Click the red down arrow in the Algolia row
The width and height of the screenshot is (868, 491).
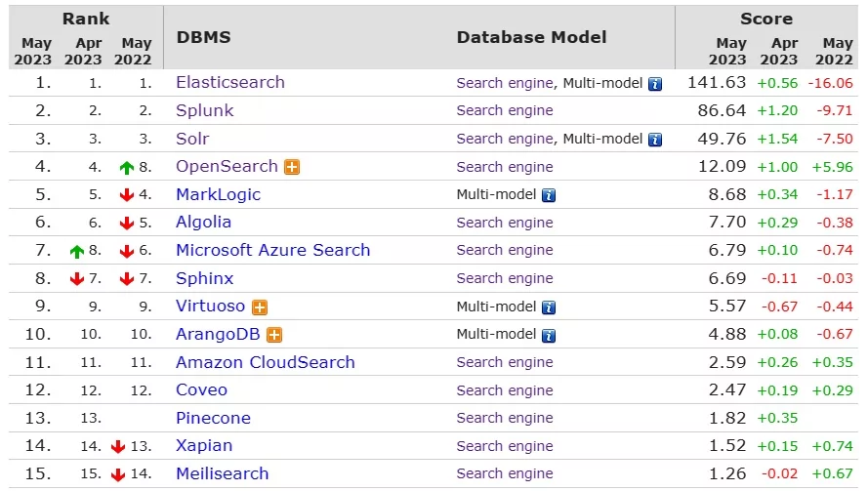pos(127,224)
